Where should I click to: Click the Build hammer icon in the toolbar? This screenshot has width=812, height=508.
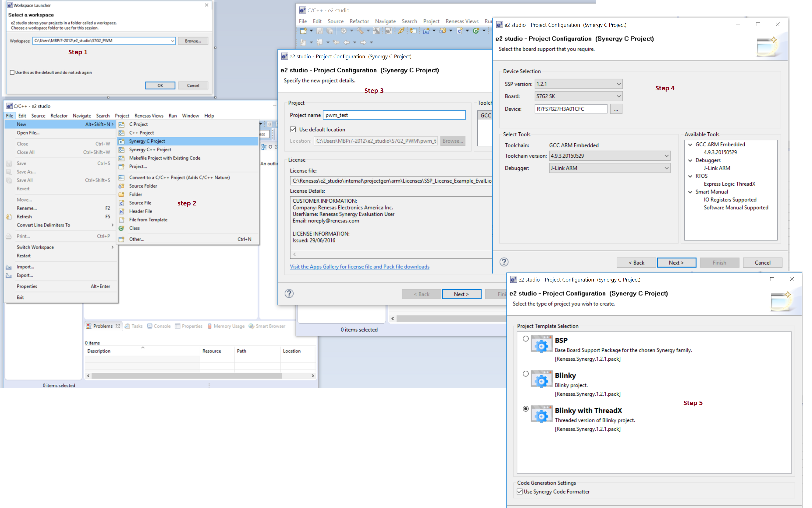coord(360,31)
